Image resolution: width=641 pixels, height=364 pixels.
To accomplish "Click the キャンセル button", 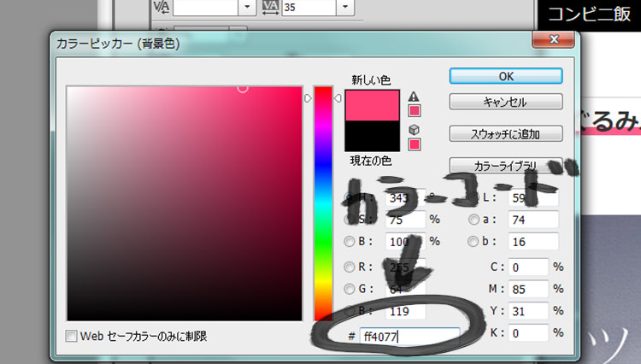I will pyautogui.click(x=506, y=102).
